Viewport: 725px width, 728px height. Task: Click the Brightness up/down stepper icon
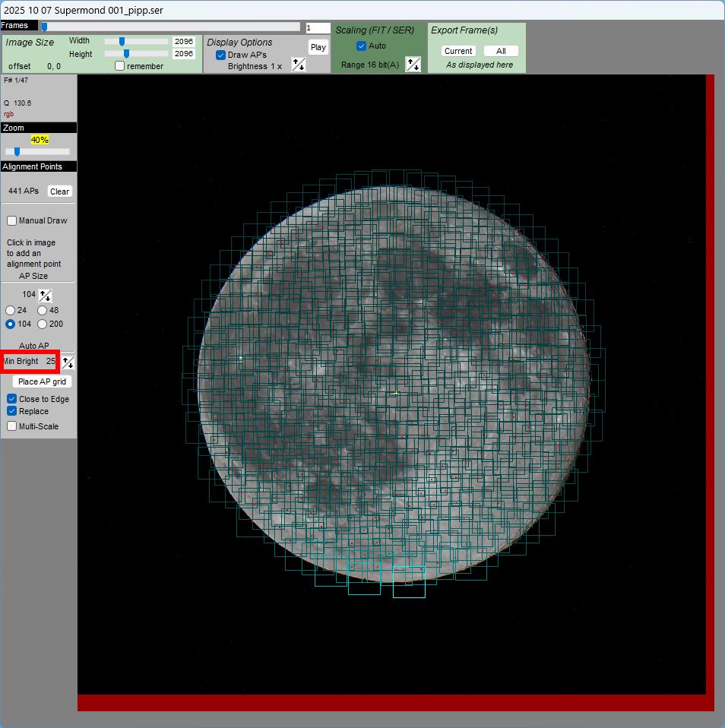[x=299, y=65]
